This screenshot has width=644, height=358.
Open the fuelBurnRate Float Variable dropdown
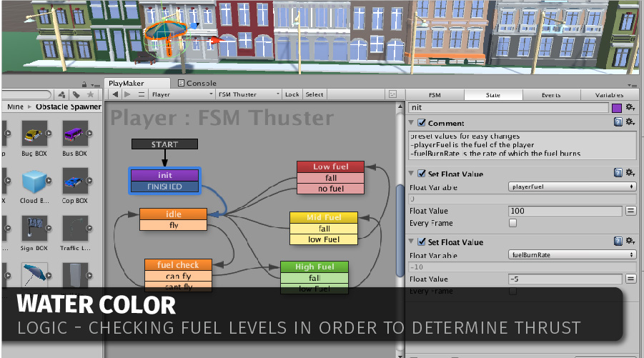point(572,254)
